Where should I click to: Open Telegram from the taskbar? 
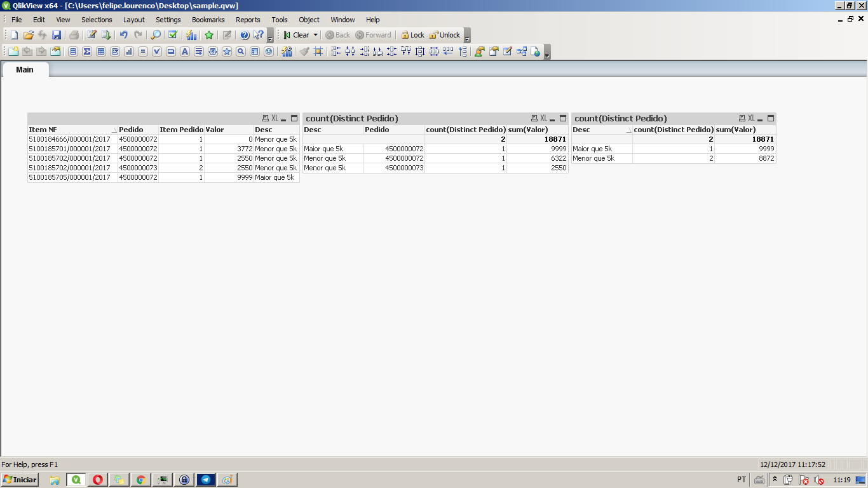tap(205, 480)
